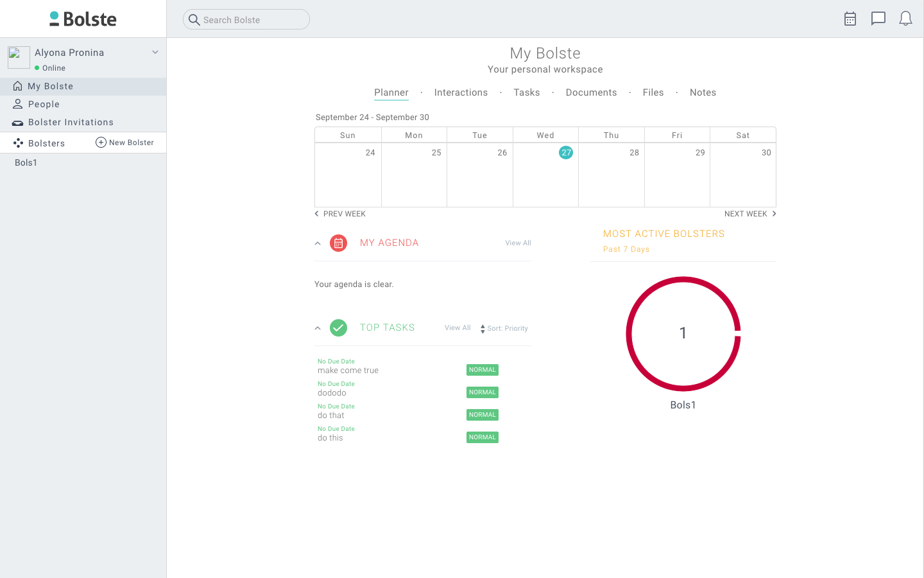This screenshot has height=578, width=924.
Task: Click the plus icon for New Bolster
Action: [101, 143]
